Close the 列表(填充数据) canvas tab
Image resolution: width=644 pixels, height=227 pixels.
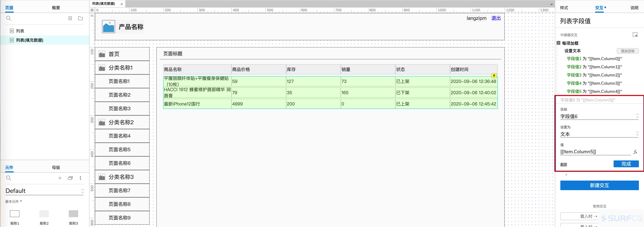(122, 4)
